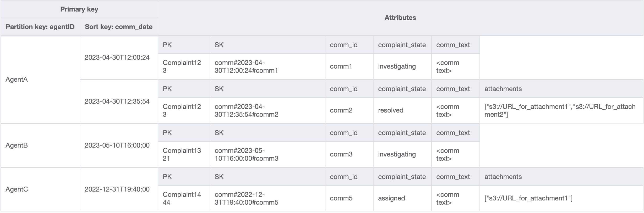644x213 pixels.
Task: Click the assigned complaint_state value
Action: [391, 198]
